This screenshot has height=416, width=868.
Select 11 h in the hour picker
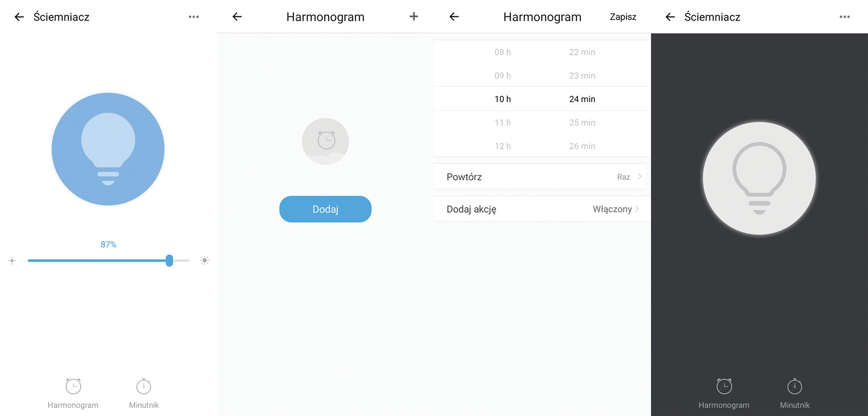[x=503, y=123]
